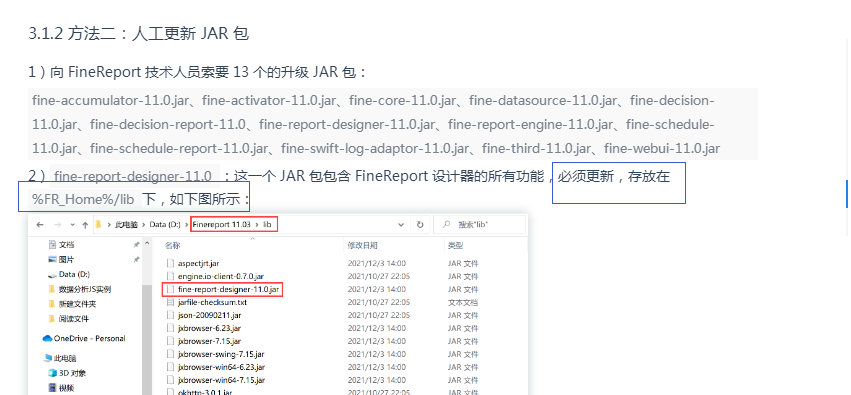
Task: Open the recent locations dropdown arrow
Action: coord(71,225)
